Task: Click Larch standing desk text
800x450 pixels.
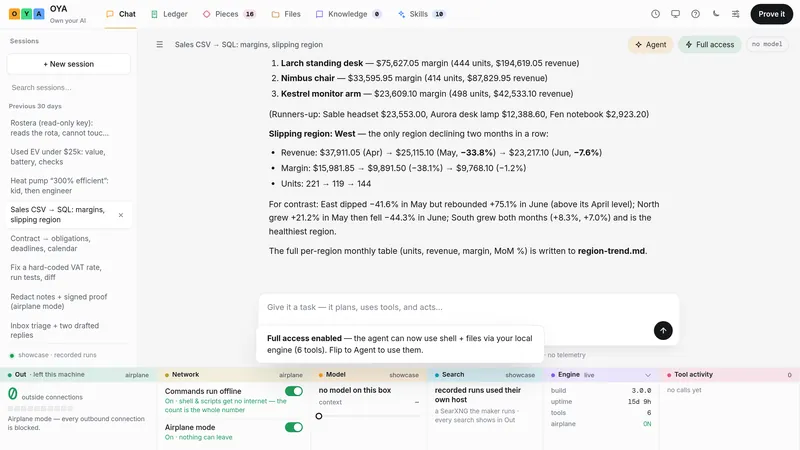Action: (x=322, y=63)
